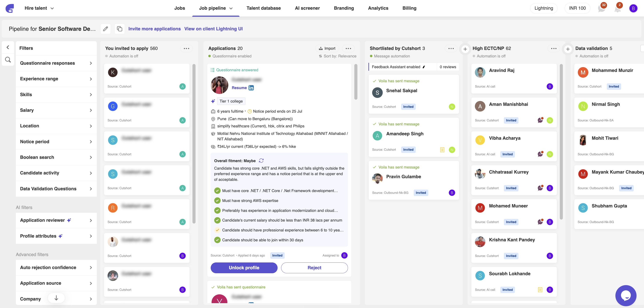Click the pencil edit pipeline name icon
This screenshot has height=308, width=644.
tap(106, 29)
